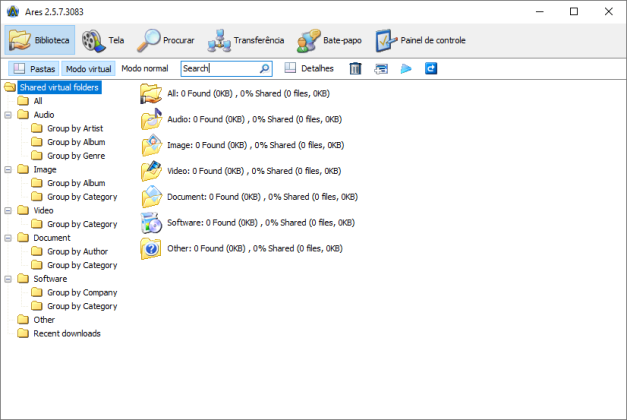The width and height of the screenshot is (627, 420).
Task: Select 'Audio: 0 Found (0KB)' summary text
Action: 254,119
